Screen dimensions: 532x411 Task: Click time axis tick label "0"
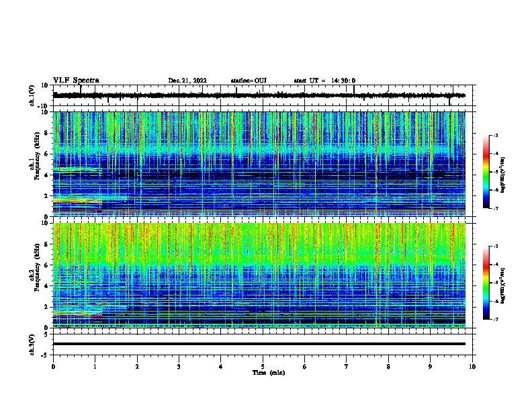coord(53,367)
